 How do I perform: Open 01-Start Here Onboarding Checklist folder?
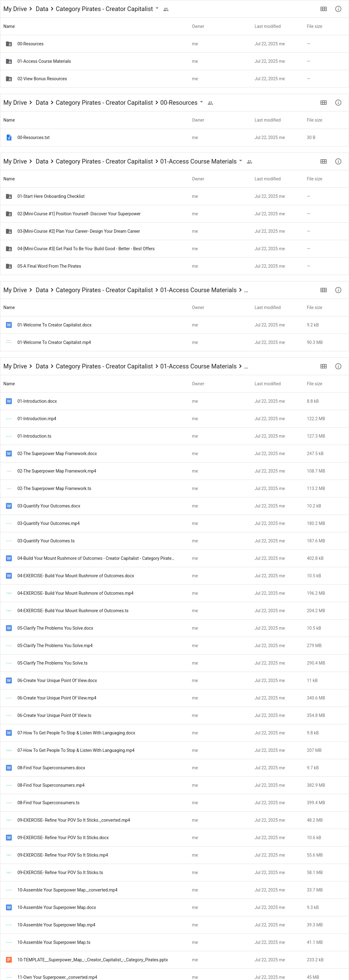coord(174,196)
